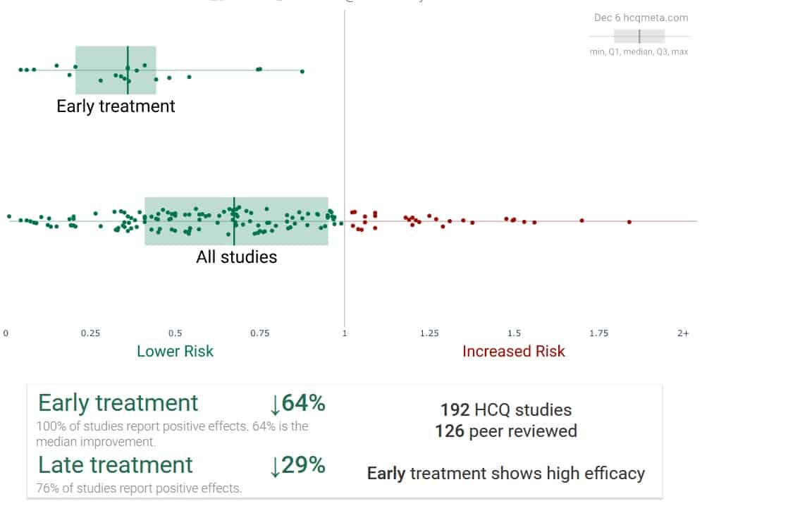Click the 0.25 axis tick label
The width and height of the screenshot is (812, 506).
click(90, 333)
